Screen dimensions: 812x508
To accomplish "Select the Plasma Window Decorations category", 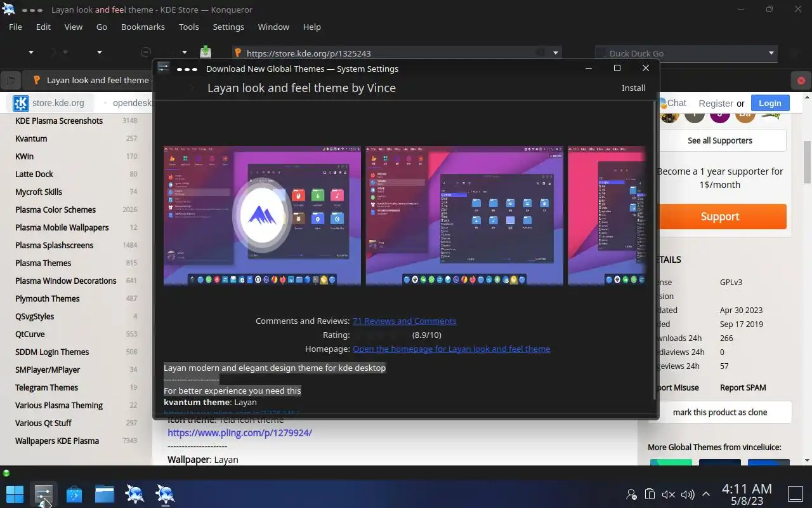I will [66, 281].
